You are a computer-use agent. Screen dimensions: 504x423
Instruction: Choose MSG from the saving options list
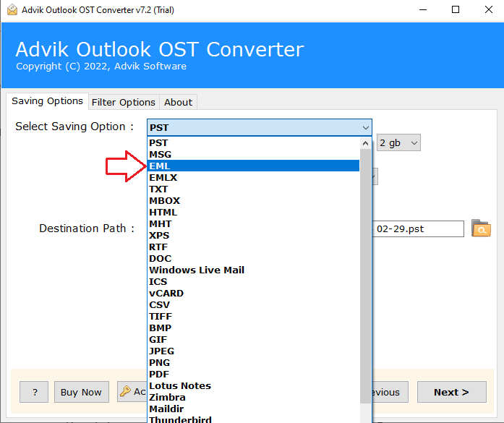(x=253, y=154)
